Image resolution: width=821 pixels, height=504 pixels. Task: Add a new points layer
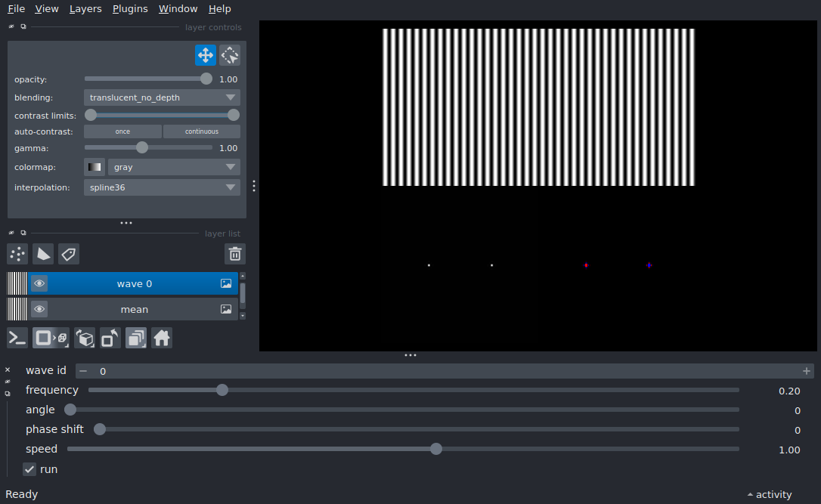coord(17,254)
